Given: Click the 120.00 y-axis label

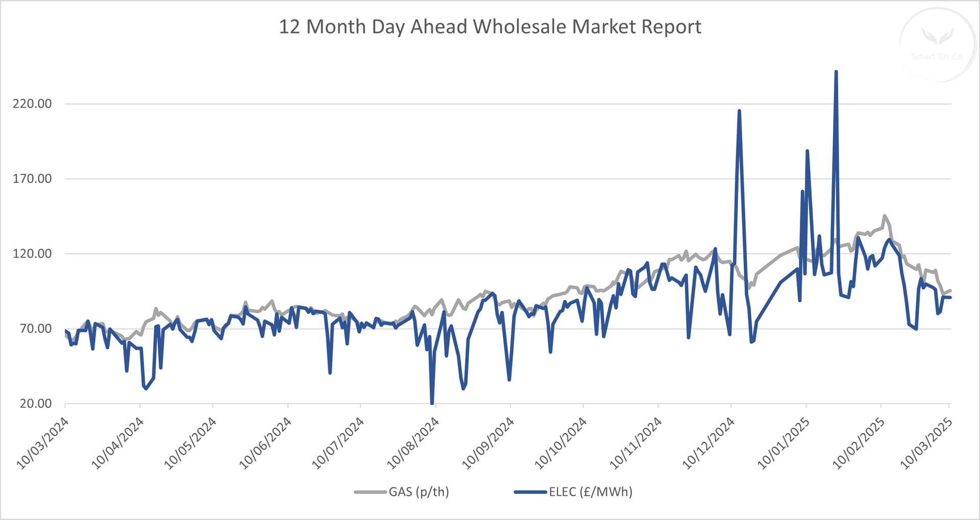Looking at the screenshot, I should tap(32, 254).
